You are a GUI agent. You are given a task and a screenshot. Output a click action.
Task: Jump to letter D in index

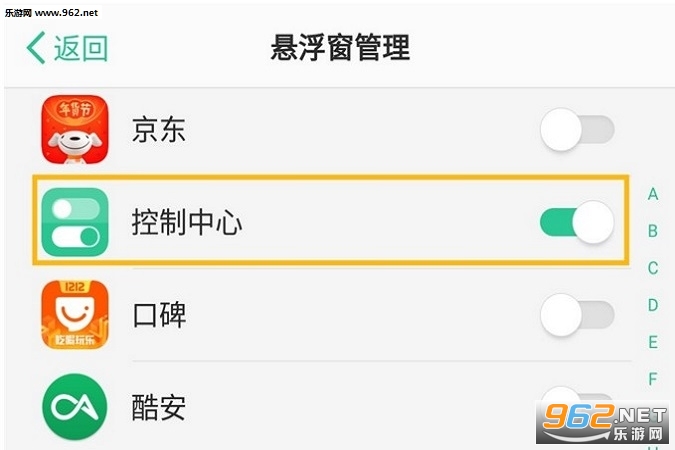pos(653,305)
